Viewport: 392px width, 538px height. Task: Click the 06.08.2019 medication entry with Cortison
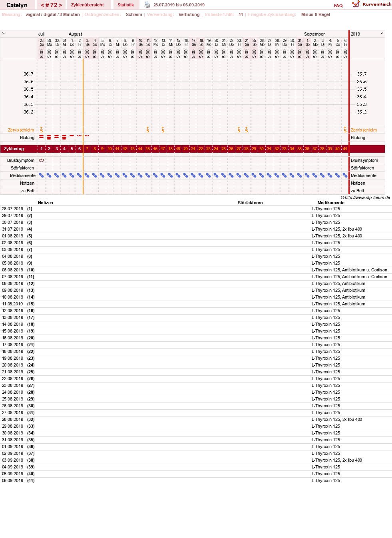(x=349, y=270)
